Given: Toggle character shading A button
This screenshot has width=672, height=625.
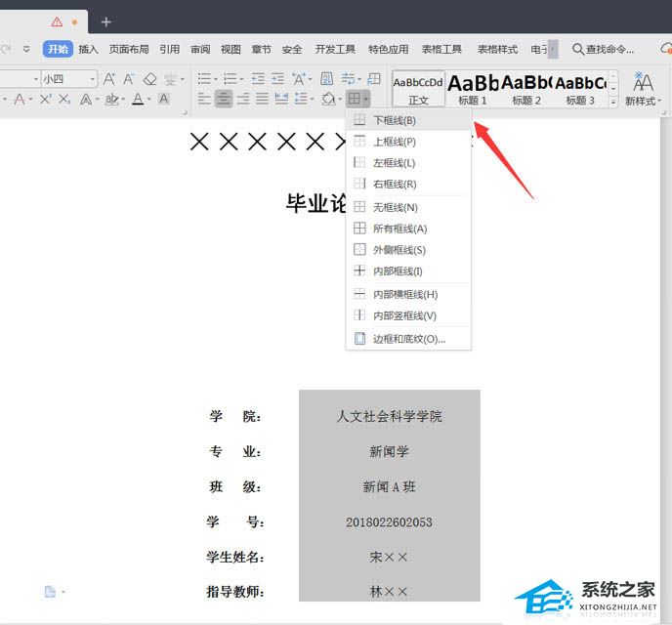Looking at the screenshot, I should [163, 99].
